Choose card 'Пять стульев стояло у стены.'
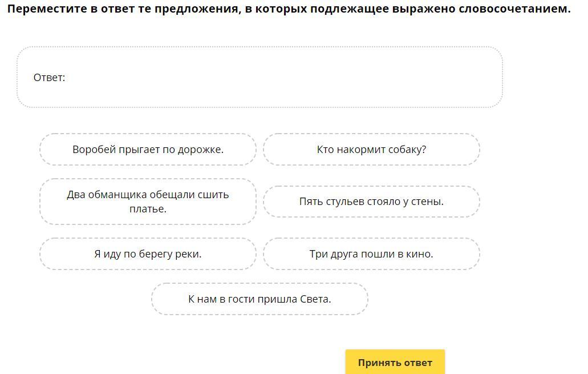588x374 pixels. pyautogui.click(x=371, y=202)
